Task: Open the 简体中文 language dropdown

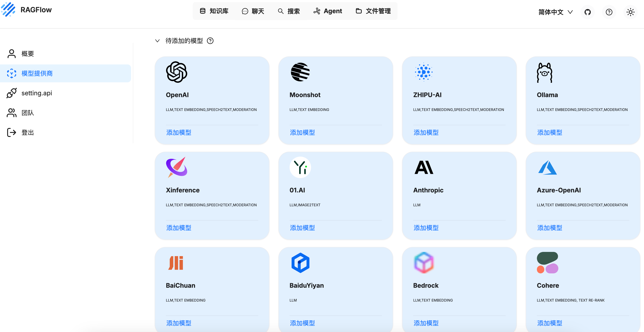Action: point(555,12)
